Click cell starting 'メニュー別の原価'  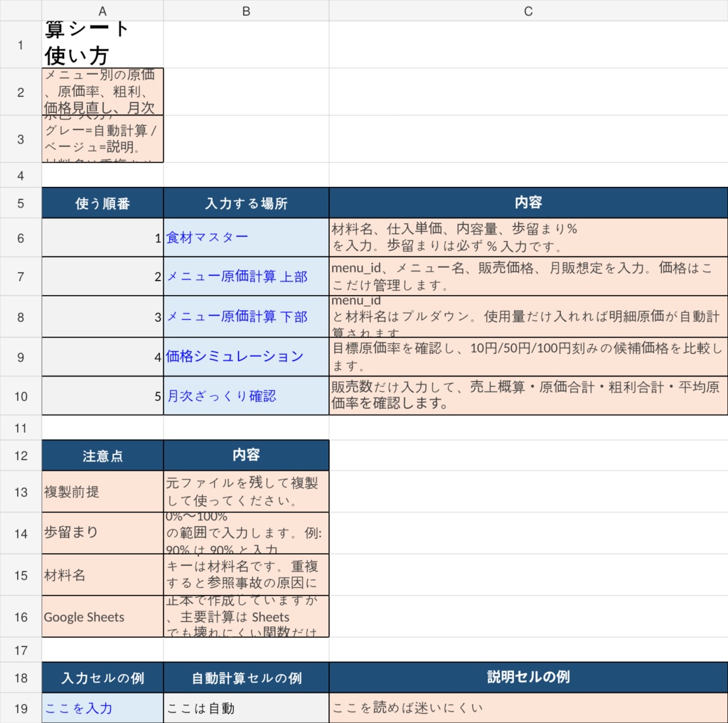tap(102, 92)
